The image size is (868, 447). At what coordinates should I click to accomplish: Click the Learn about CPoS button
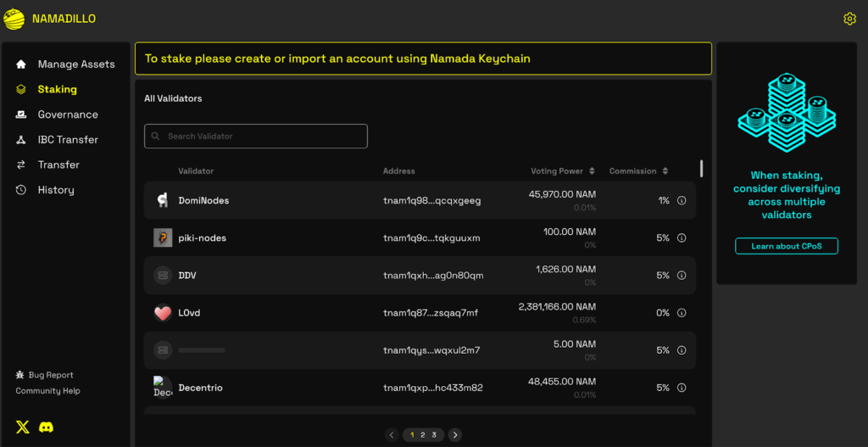[x=787, y=246]
